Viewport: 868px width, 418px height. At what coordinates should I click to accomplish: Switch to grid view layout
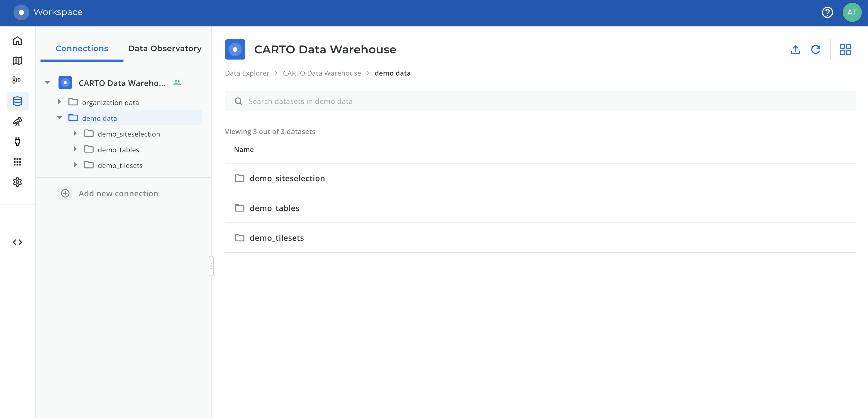click(845, 49)
